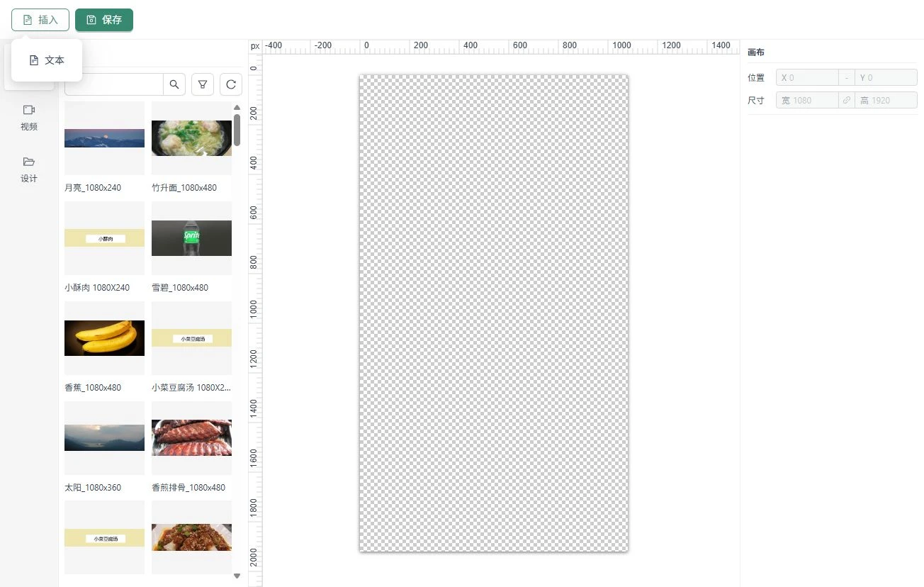Click the 画布 panel heading

pyautogui.click(x=756, y=52)
